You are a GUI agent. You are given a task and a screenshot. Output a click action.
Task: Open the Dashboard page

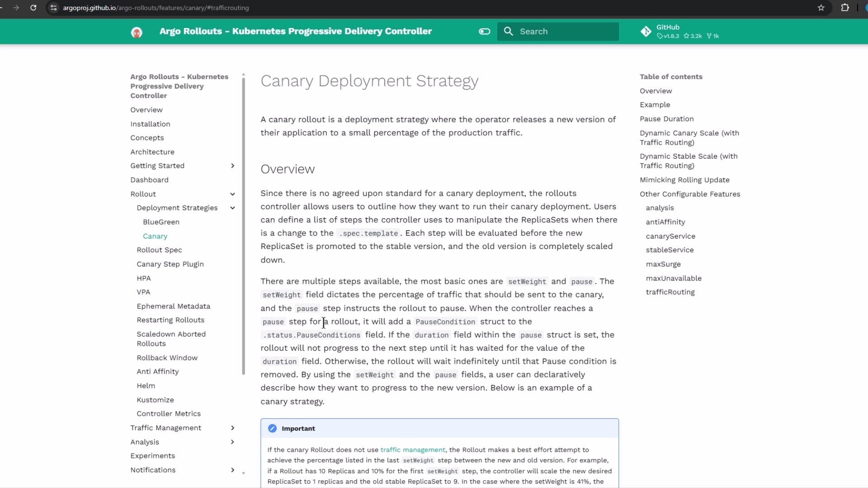[149, 180]
